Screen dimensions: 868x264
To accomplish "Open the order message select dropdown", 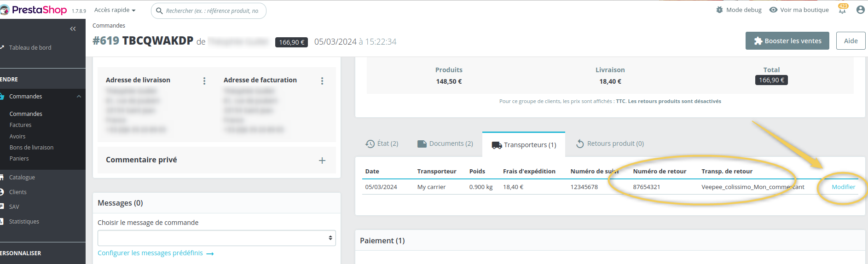I will (x=216, y=238).
